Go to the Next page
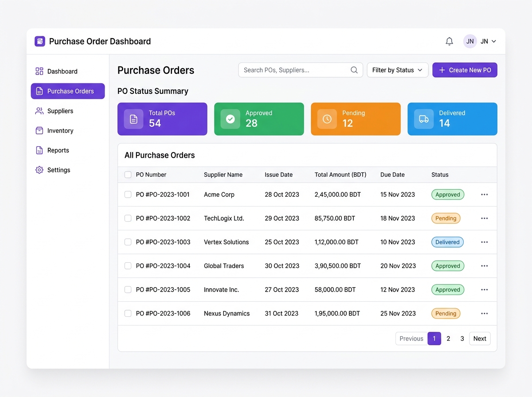Image resolution: width=532 pixels, height=397 pixels. [480, 339]
